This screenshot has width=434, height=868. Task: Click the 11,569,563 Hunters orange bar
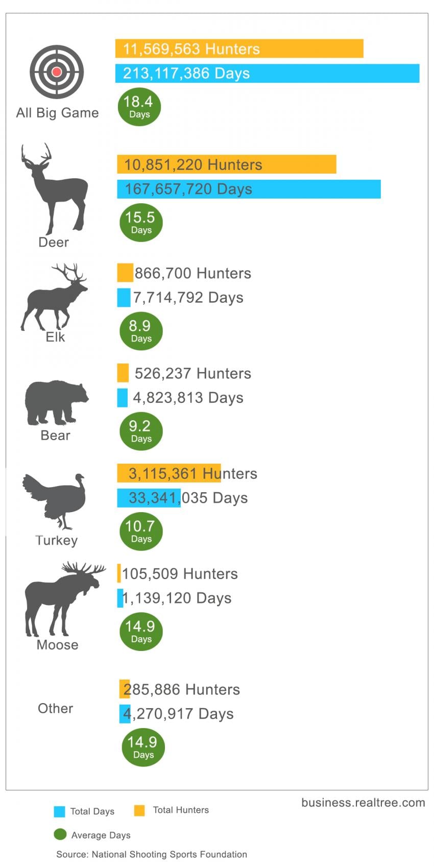point(239,49)
